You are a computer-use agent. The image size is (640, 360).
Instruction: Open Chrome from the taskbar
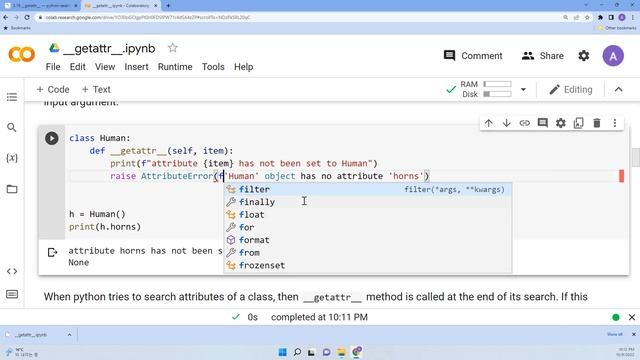click(357, 352)
